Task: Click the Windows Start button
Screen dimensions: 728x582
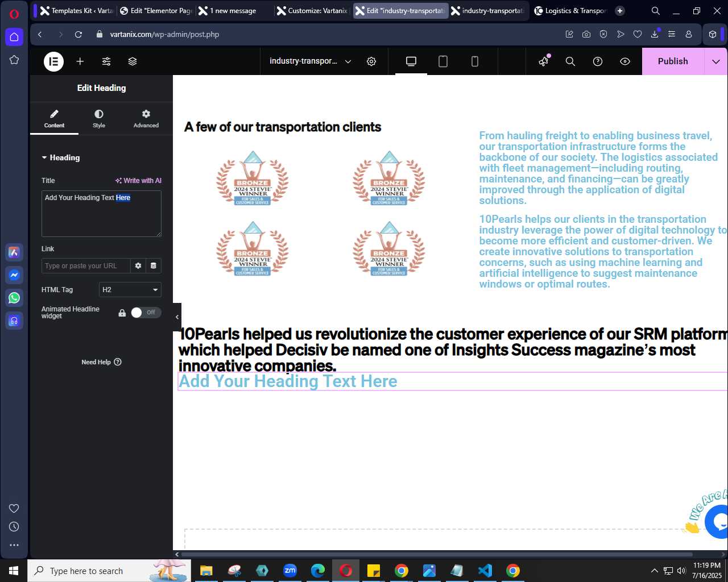Action: 14,571
